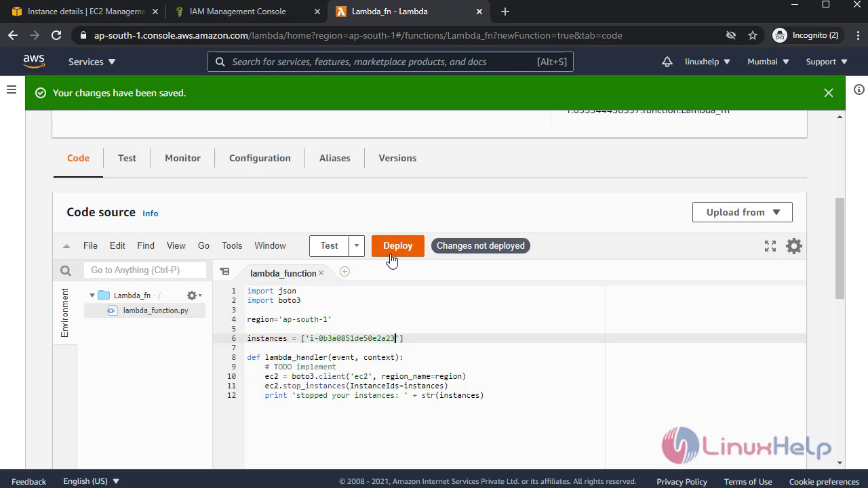Open the Test button dropdown arrow
Viewport: 868px width, 488px height.
357,245
